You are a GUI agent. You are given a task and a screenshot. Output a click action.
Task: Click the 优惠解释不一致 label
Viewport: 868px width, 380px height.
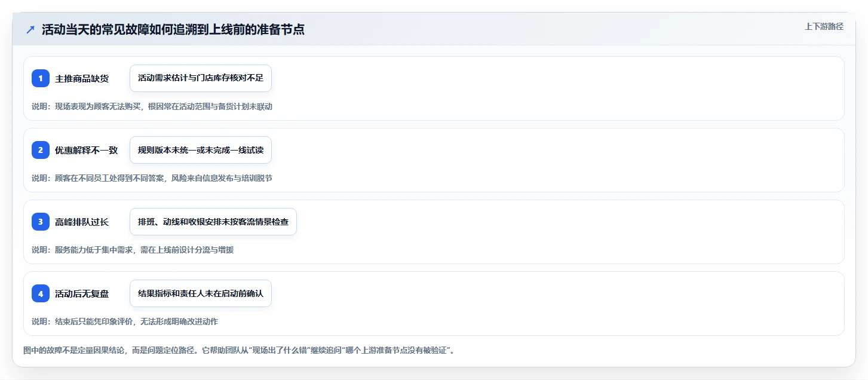point(87,150)
